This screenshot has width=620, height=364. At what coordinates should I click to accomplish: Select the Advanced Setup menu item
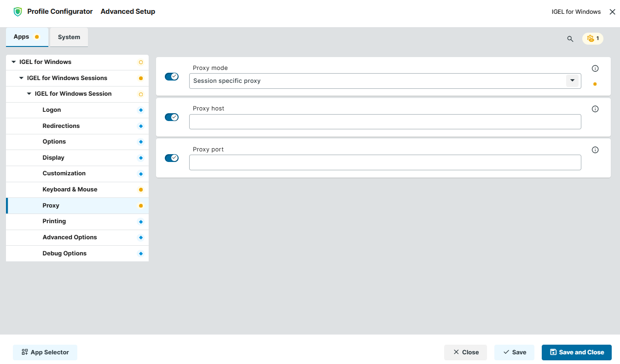127,11
